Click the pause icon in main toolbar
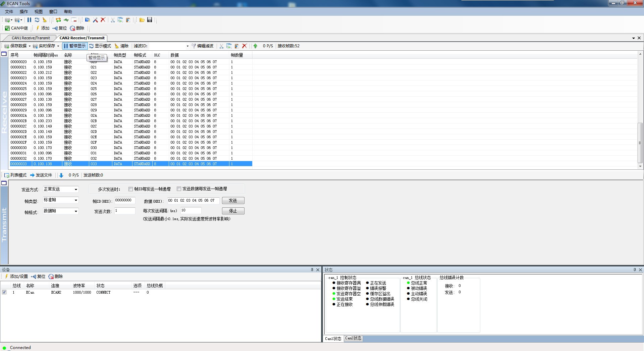Viewport: 644px width, 351px height. tap(29, 20)
